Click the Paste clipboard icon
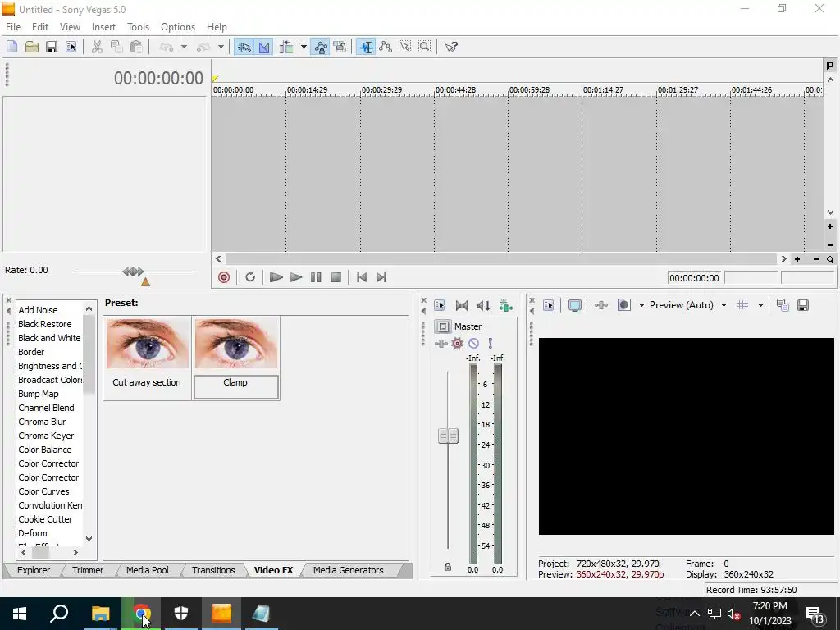The height and width of the screenshot is (630, 840). coord(136,47)
